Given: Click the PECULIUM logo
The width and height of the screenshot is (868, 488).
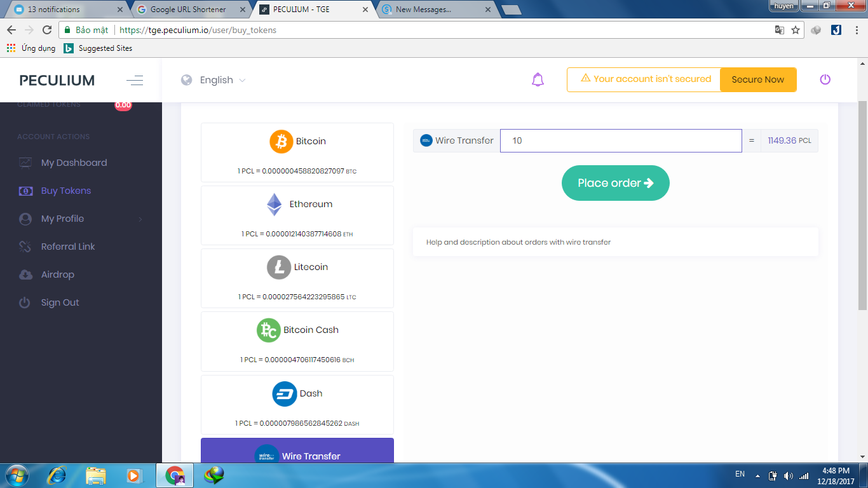Looking at the screenshot, I should 57,80.
